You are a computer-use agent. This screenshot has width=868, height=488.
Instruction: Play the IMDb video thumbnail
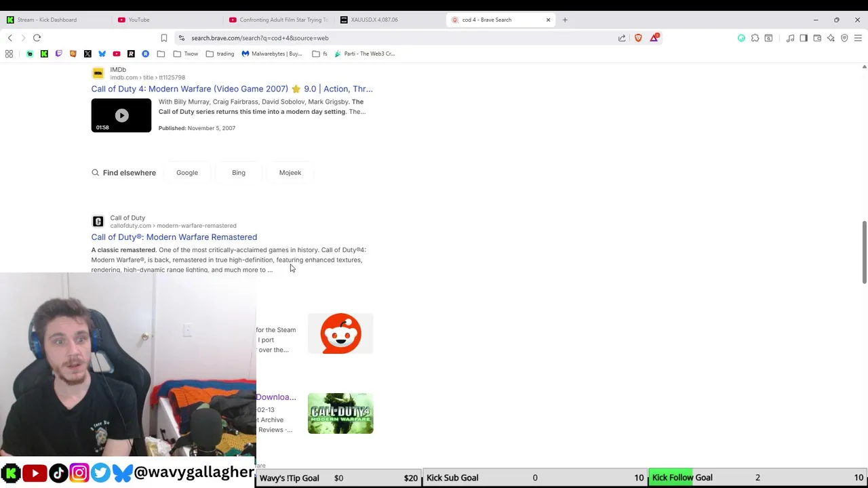(121, 115)
